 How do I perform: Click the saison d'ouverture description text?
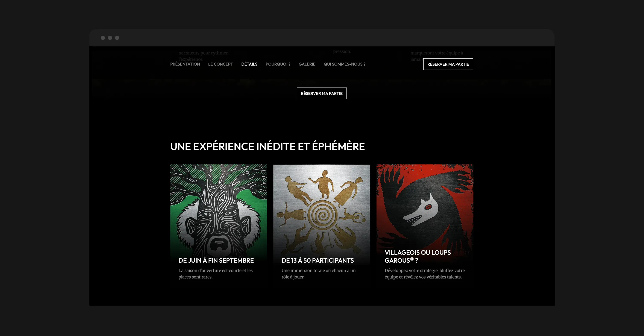(216, 274)
